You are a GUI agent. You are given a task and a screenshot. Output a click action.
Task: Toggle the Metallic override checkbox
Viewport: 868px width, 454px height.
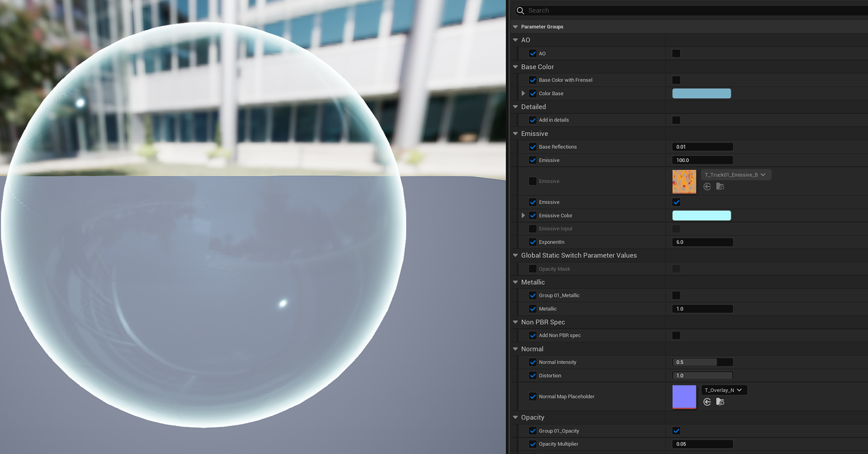pos(533,309)
